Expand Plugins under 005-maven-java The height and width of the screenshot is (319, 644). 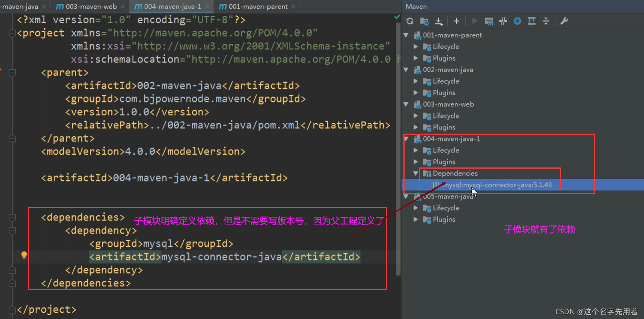pos(416,220)
